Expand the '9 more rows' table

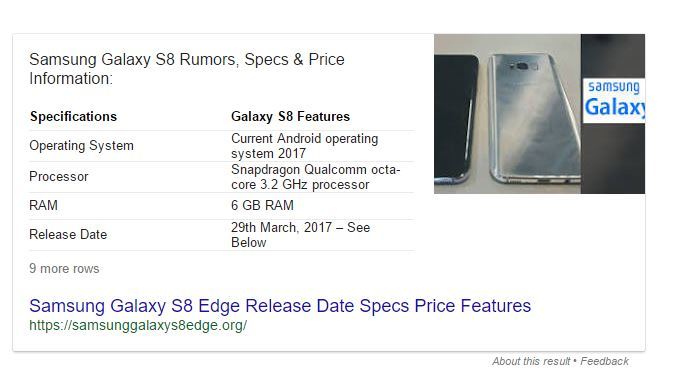coord(64,269)
